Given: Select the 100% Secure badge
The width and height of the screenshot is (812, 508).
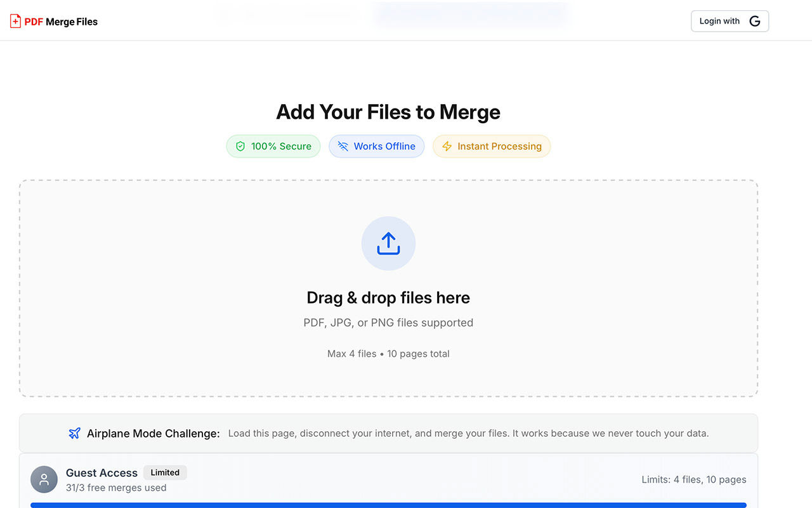Looking at the screenshot, I should click(x=273, y=146).
